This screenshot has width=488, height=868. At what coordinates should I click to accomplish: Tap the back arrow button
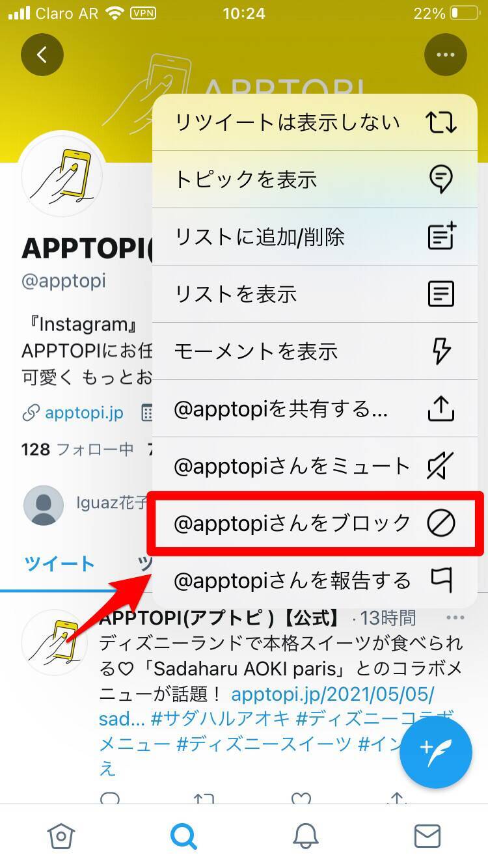point(42,55)
